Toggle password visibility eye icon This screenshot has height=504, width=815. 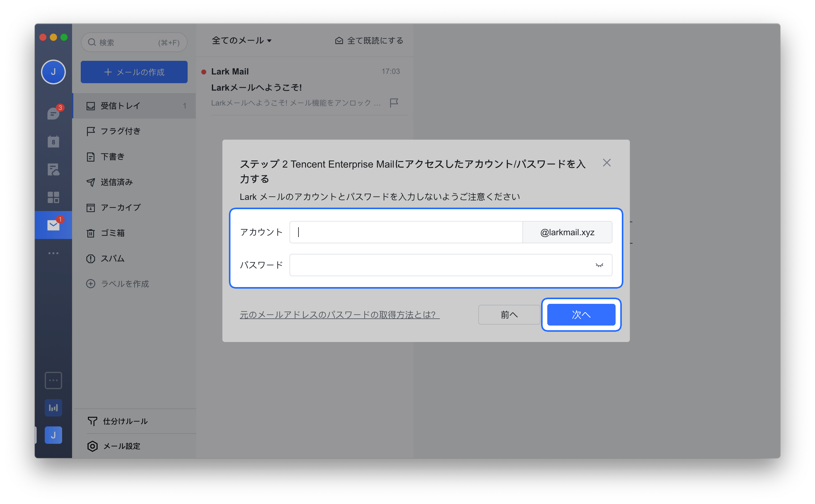(x=599, y=265)
